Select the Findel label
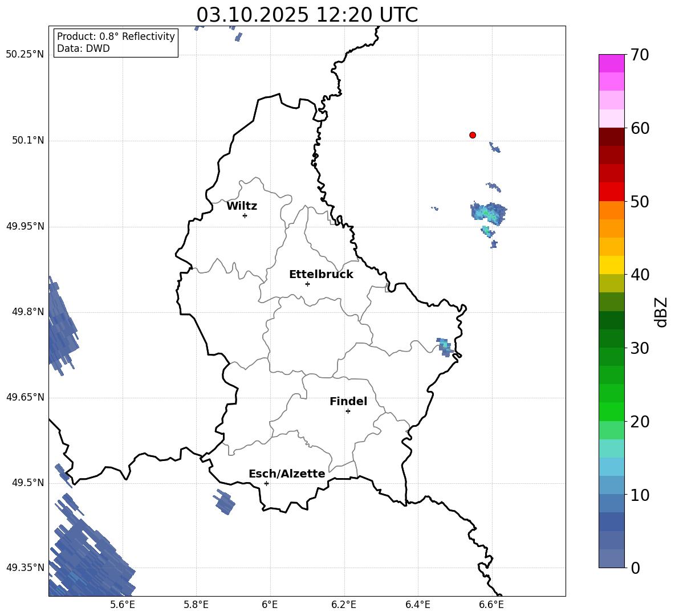Image resolution: width=675 pixels, height=616 pixels. [x=348, y=401]
